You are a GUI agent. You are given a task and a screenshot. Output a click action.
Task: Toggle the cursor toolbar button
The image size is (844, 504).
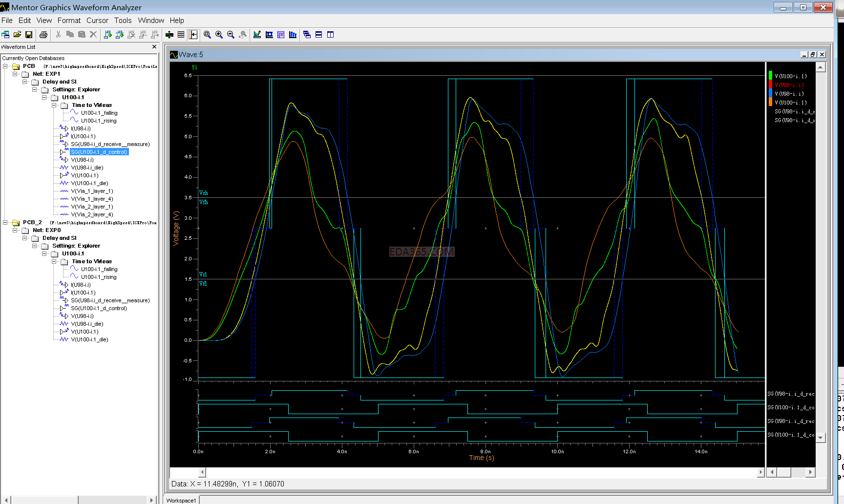pyautogui.click(x=193, y=35)
